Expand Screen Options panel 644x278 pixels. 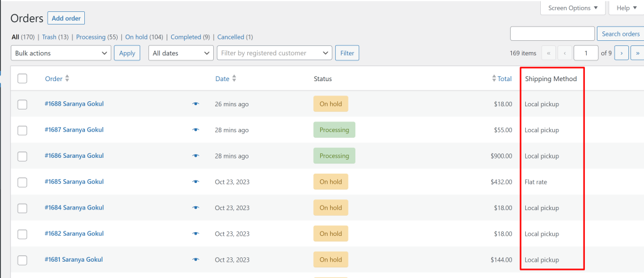pyautogui.click(x=573, y=8)
